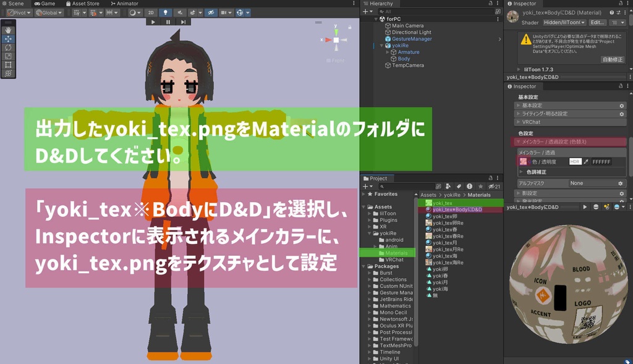Expand the Armature node in the Hierarchy
The width and height of the screenshot is (633, 364).
[x=388, y=52]
